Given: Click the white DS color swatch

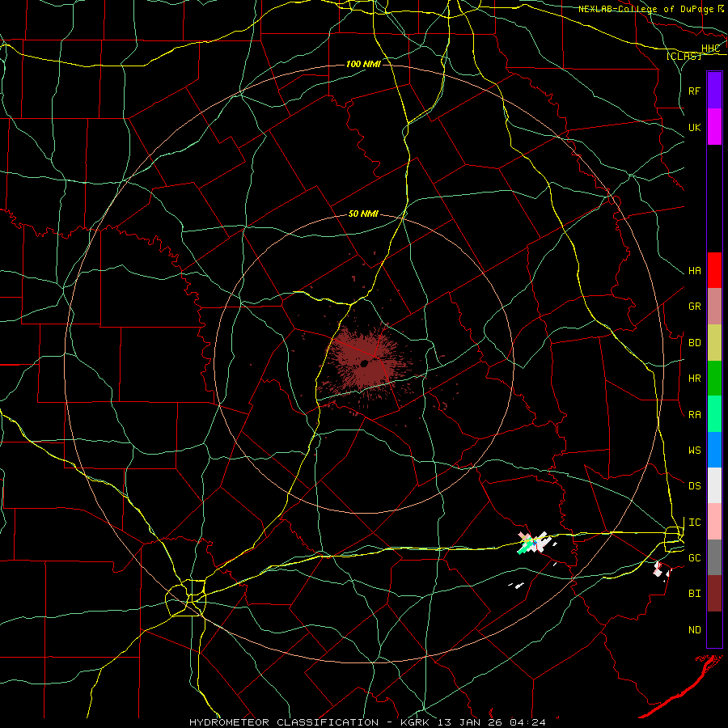Looking at the screenshot, I should 714,485.
